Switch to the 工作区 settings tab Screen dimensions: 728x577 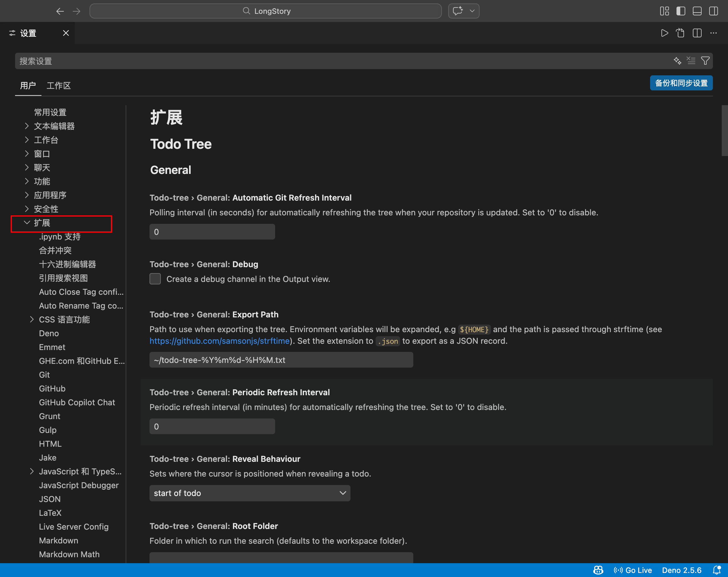[59, 86]
